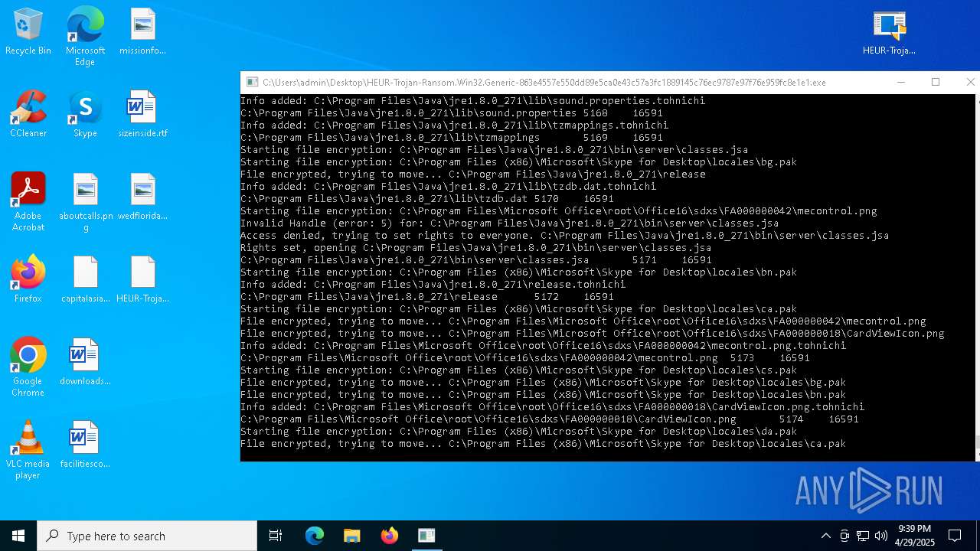Click 'Info added' line for CardViewIcon.png.tohnichi

pos(552,406)
